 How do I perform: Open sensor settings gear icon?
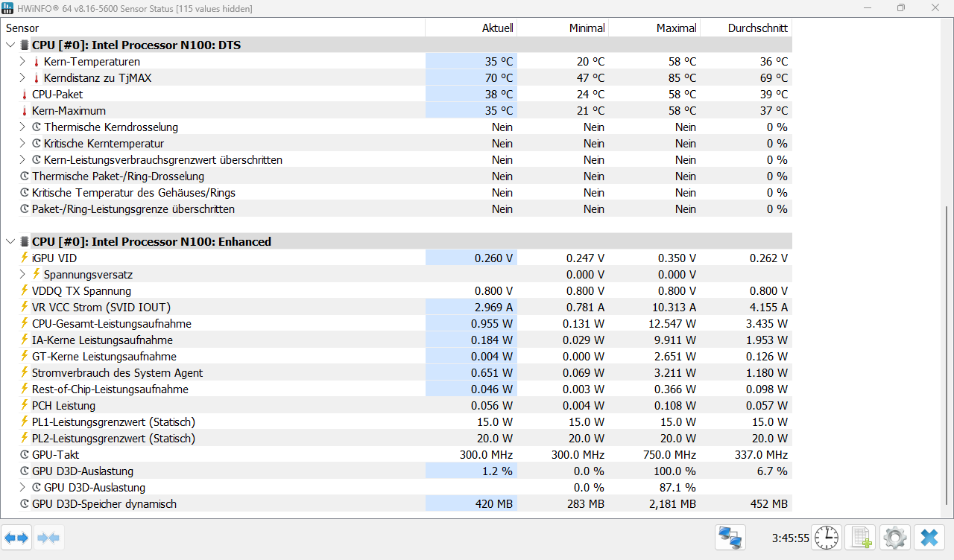pos(894,537)
